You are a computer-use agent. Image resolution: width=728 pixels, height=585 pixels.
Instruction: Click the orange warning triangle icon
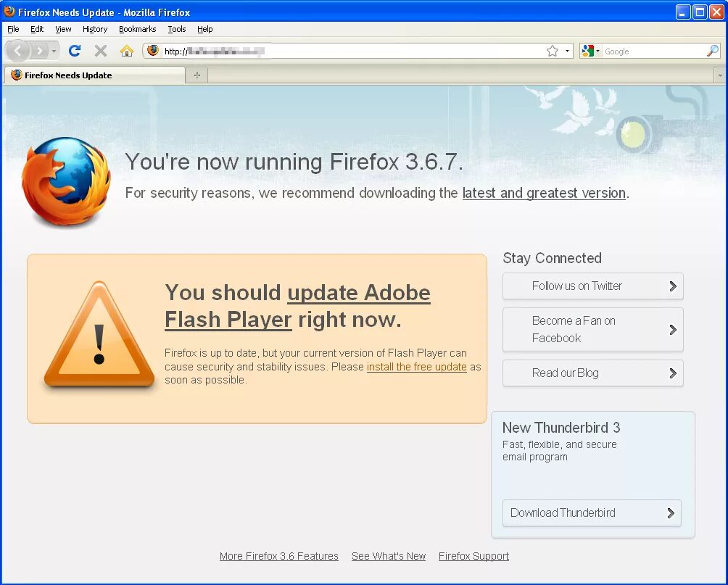[99, 334]
